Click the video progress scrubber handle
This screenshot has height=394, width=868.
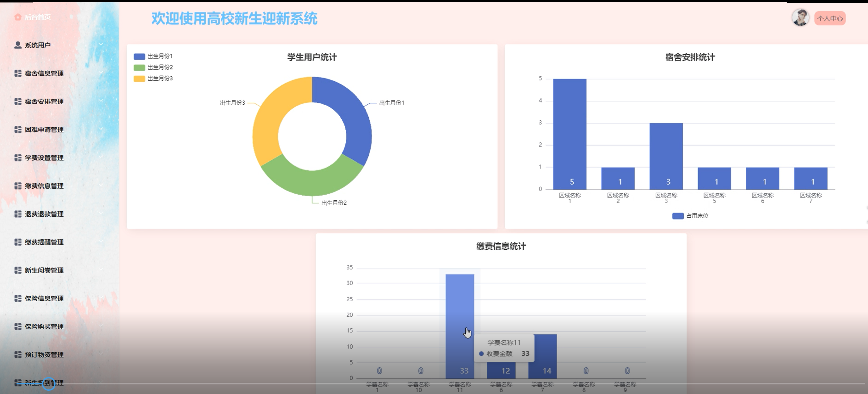[49, 384]
